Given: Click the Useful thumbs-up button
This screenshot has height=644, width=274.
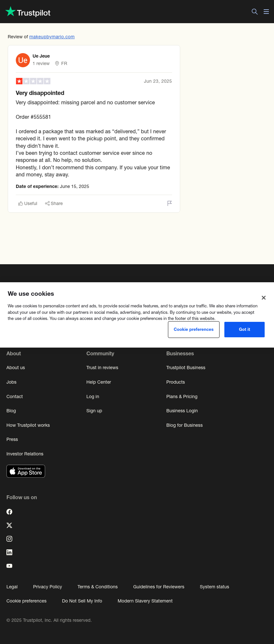Looking at the screenshot, I should tap(28, 203).
